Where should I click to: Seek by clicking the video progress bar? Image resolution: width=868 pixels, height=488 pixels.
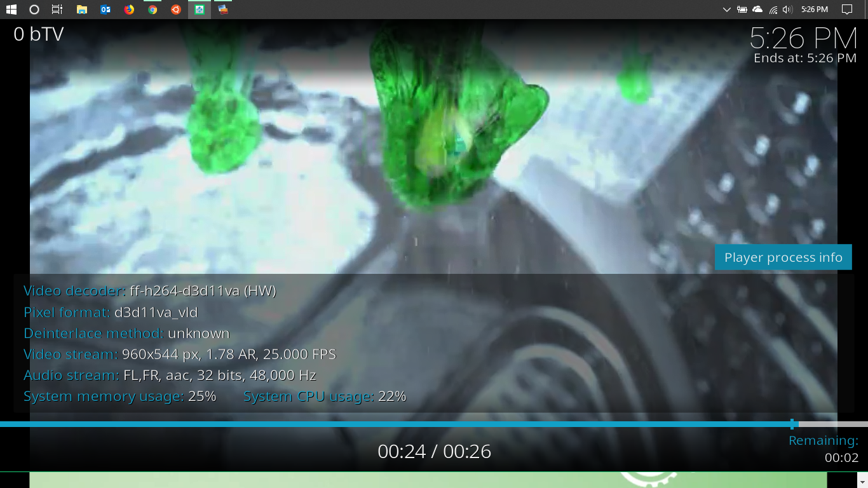pos(434,424)
